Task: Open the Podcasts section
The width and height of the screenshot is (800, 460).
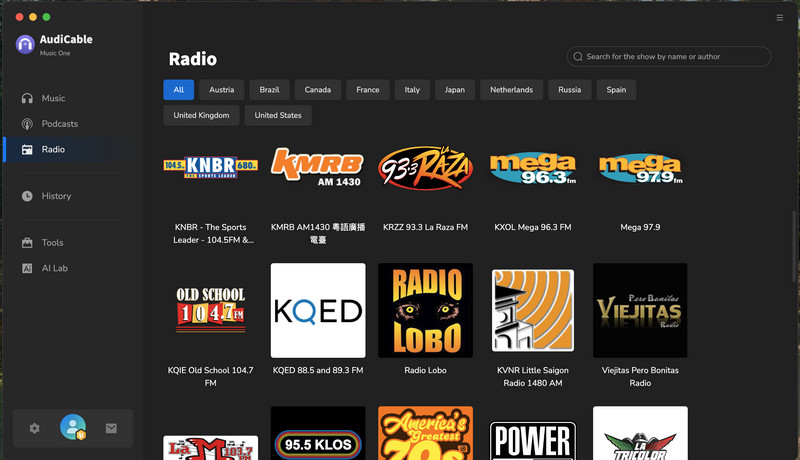Action: click(60, 124)
